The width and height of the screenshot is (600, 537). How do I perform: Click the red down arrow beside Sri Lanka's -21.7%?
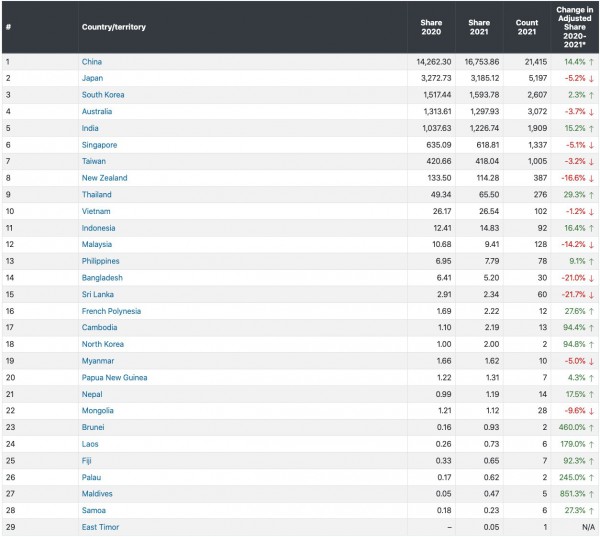tap(591, 294)
